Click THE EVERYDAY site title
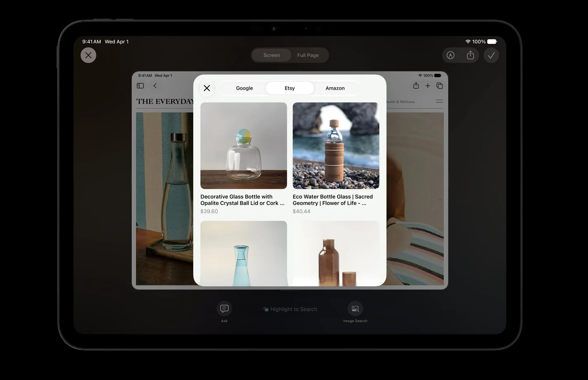This screenshot has width=588, height=380. point(165,102)
